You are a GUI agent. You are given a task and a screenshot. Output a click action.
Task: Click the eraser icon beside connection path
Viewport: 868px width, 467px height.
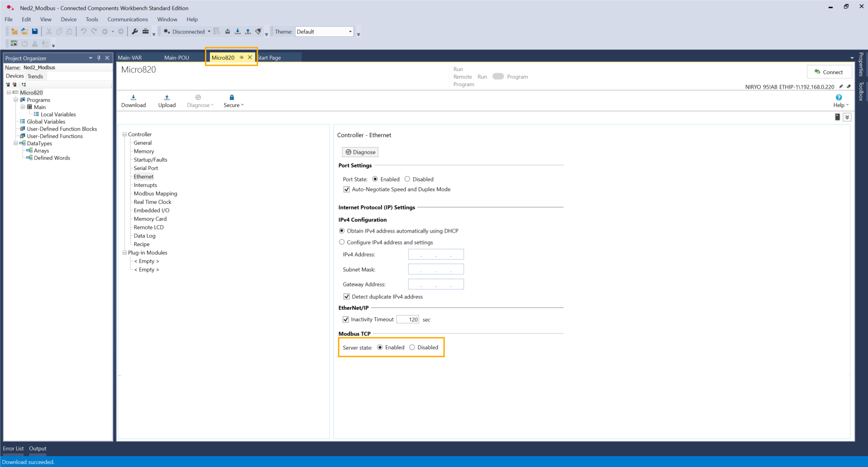pyautogui.click(x=849, y=86)
